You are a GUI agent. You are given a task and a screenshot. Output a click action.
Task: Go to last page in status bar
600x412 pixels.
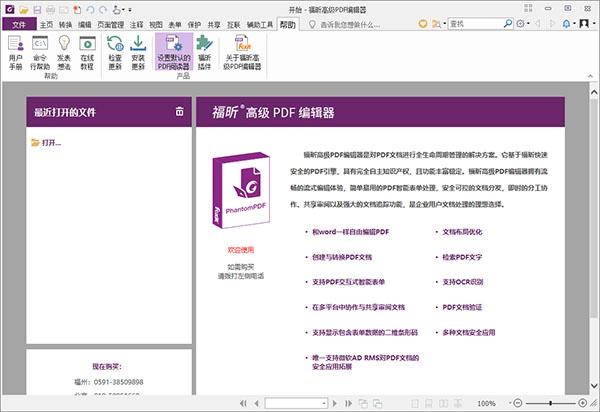click(x=348, y=403)
